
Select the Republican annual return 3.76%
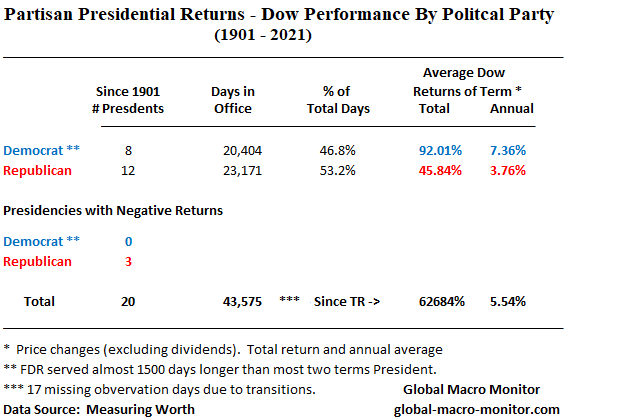click(x=508, y=170)
